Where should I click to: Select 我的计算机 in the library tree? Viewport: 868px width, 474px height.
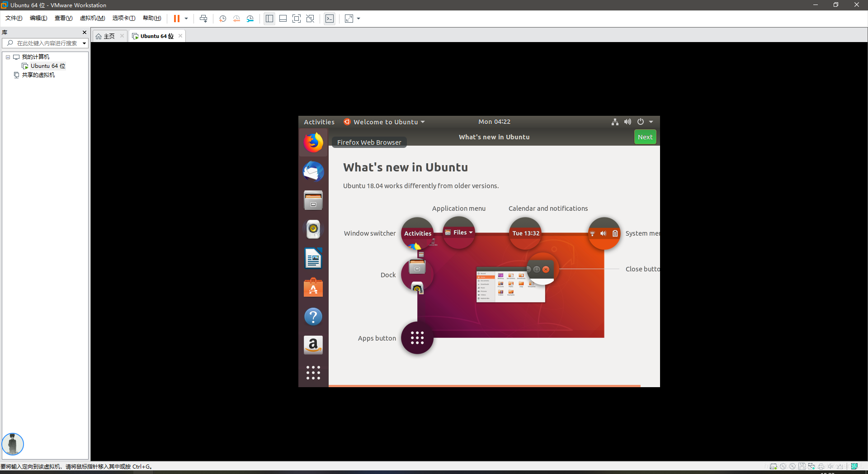35,57
